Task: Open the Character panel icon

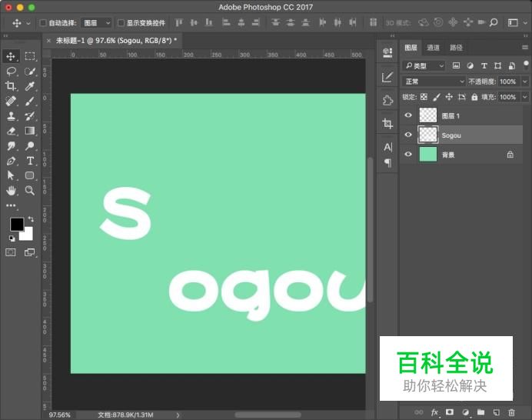Action: coord(387,148)
